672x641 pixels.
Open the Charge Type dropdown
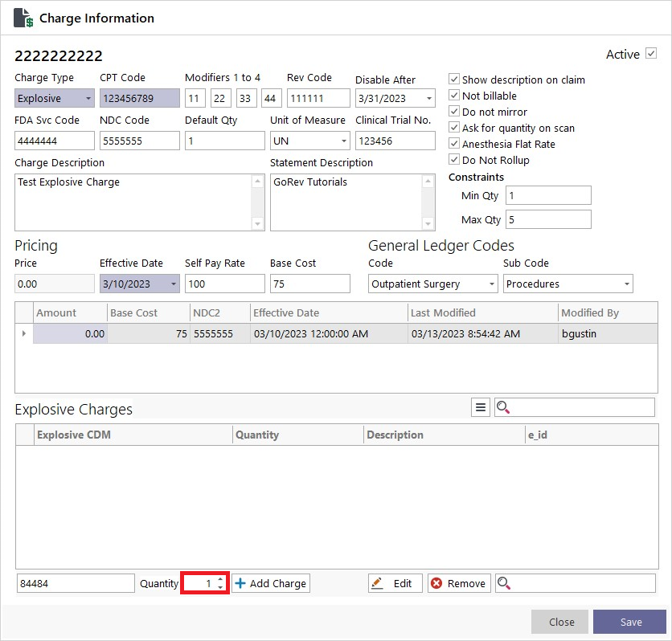pos(88,98)
